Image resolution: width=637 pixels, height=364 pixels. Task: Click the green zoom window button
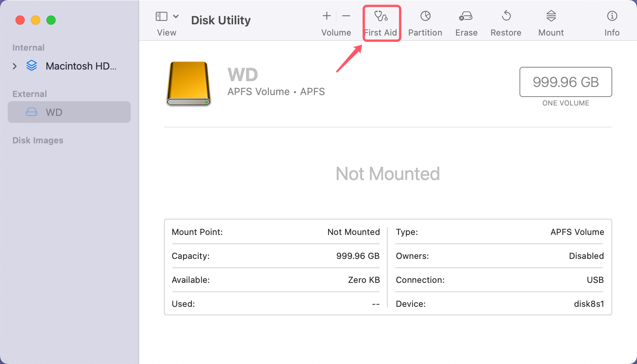click(51, 20)
